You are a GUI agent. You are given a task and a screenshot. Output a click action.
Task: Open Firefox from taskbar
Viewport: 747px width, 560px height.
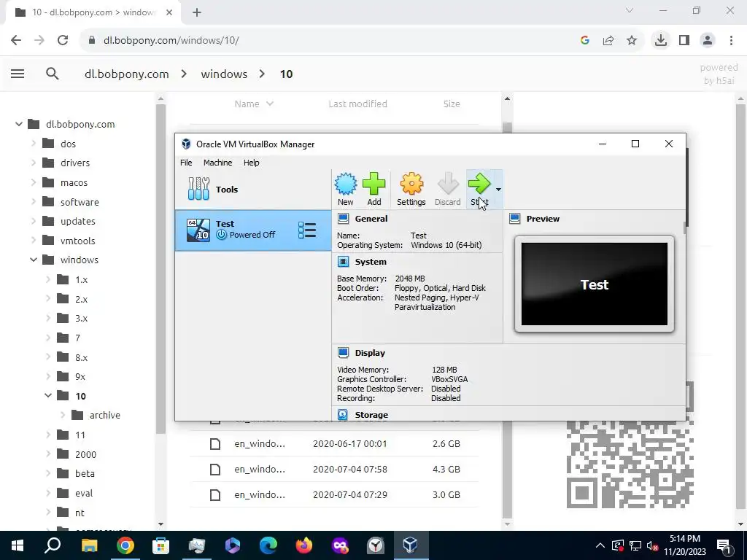pyautogui.click(x=304, y=545)
